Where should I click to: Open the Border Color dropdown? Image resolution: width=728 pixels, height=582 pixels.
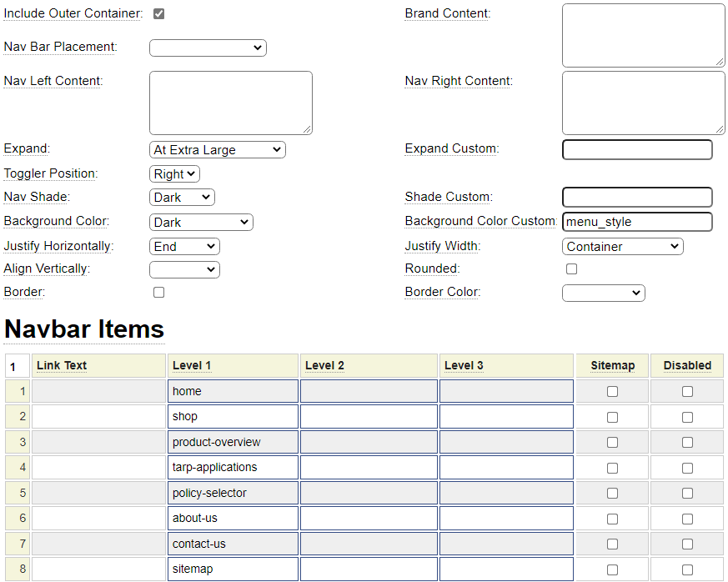(603, 293)
